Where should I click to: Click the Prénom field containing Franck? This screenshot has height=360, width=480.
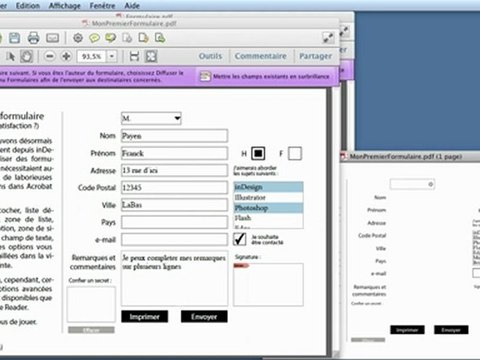click(x=174, y=153)
